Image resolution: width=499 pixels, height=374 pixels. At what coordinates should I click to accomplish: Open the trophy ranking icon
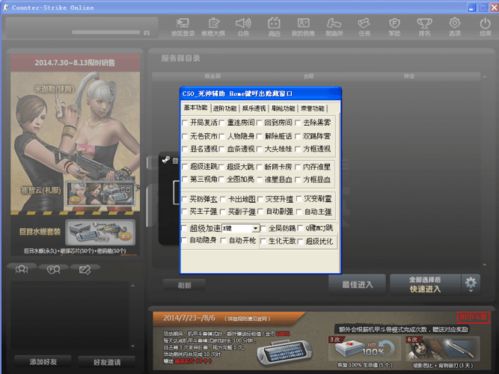[424, 24]
